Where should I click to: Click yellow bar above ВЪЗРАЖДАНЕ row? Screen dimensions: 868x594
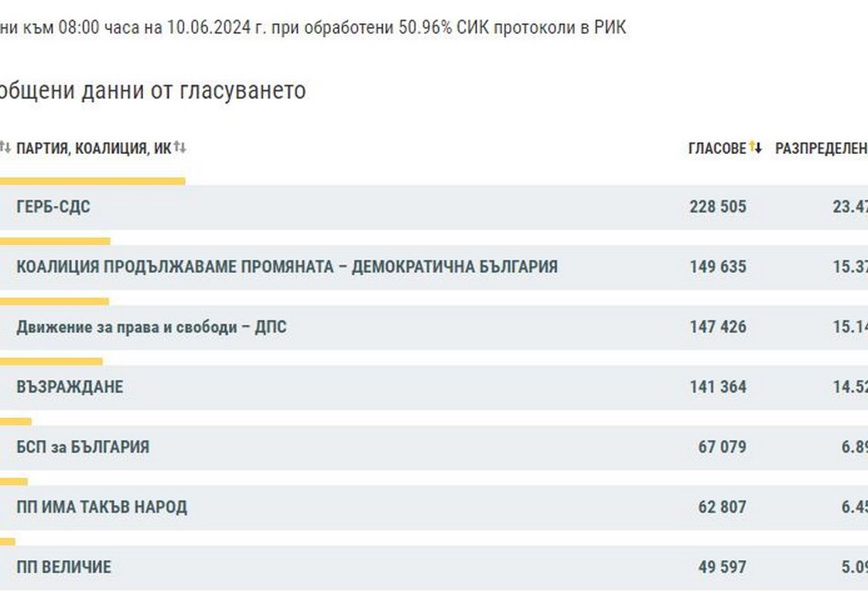pos(51,361)
